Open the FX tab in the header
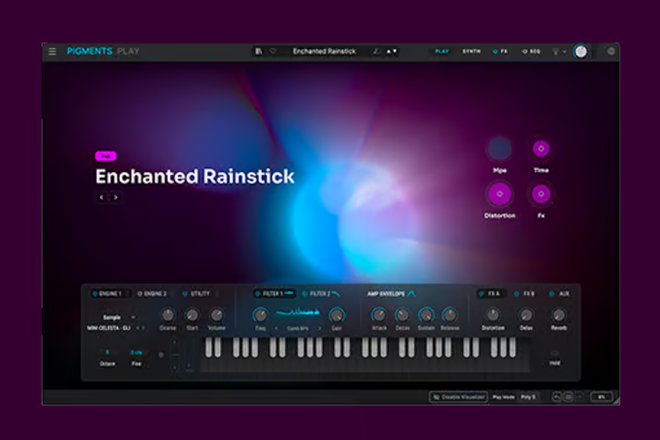 click(504, 51)
